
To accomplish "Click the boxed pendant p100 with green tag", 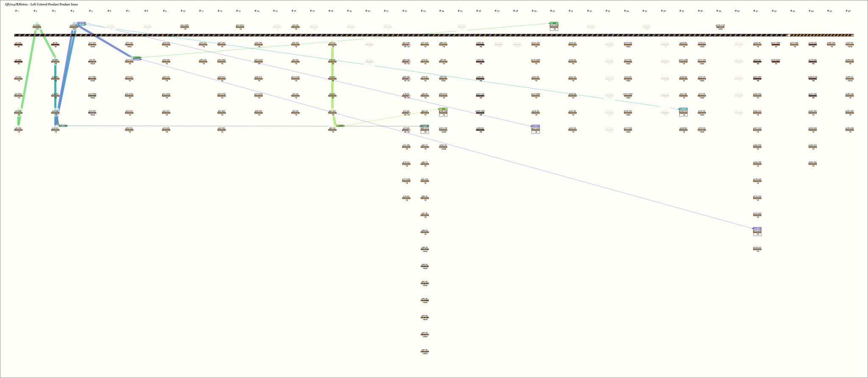I will point(443,113).
